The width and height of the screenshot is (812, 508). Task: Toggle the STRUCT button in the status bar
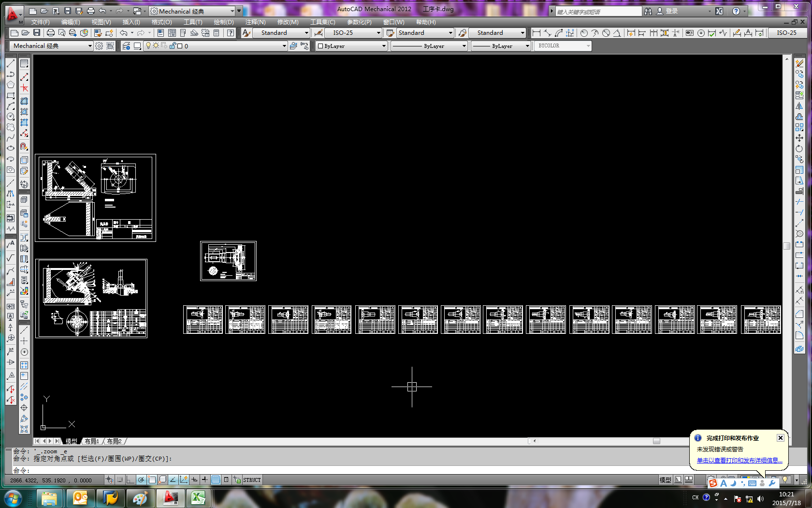(252, 480)
